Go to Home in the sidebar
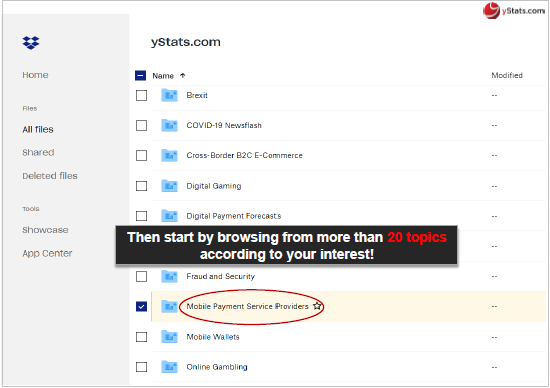This screenshot has height=388, width=550. tap(35, 75)
